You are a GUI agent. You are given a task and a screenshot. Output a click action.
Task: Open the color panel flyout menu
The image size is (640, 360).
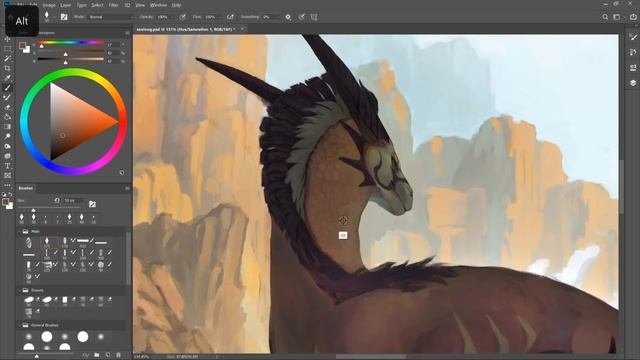(127, 33)
